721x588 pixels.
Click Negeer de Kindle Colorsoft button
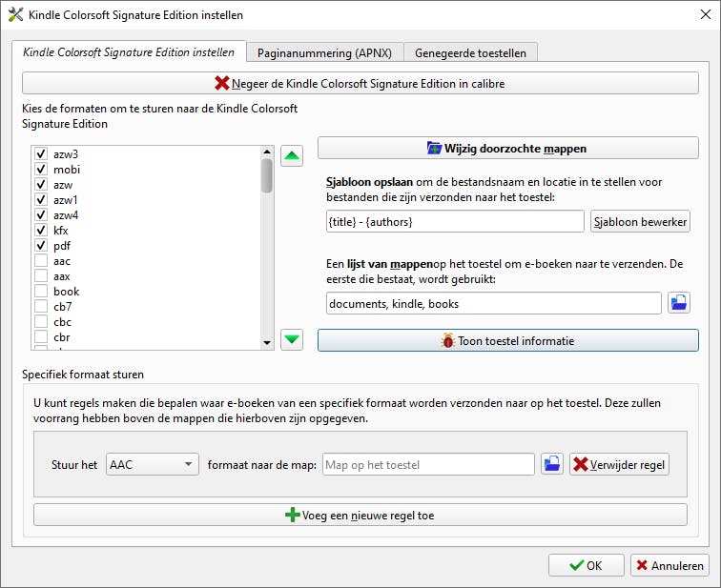(360, 83)
